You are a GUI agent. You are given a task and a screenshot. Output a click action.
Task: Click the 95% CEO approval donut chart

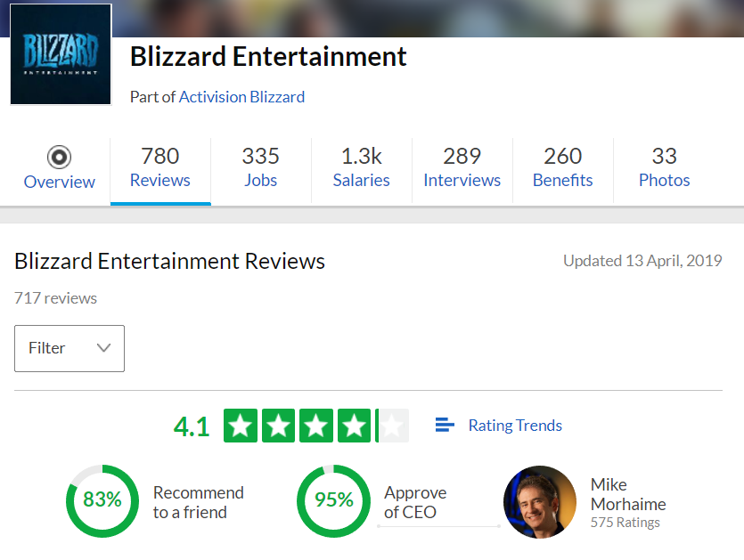[x=333, y=500]
